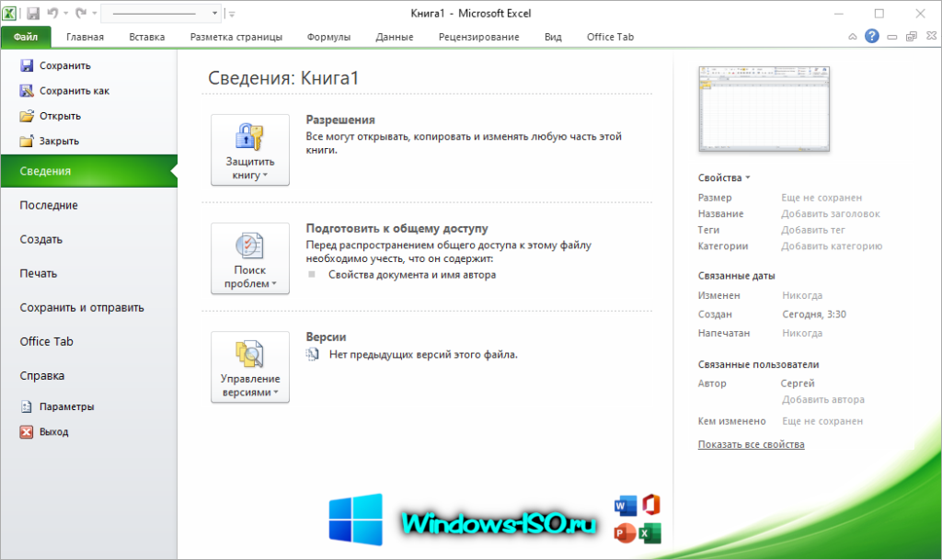Open the Показать все свойства link
Image resolution: width=942 pixels, height=560 pixels.
pos(751,445)
